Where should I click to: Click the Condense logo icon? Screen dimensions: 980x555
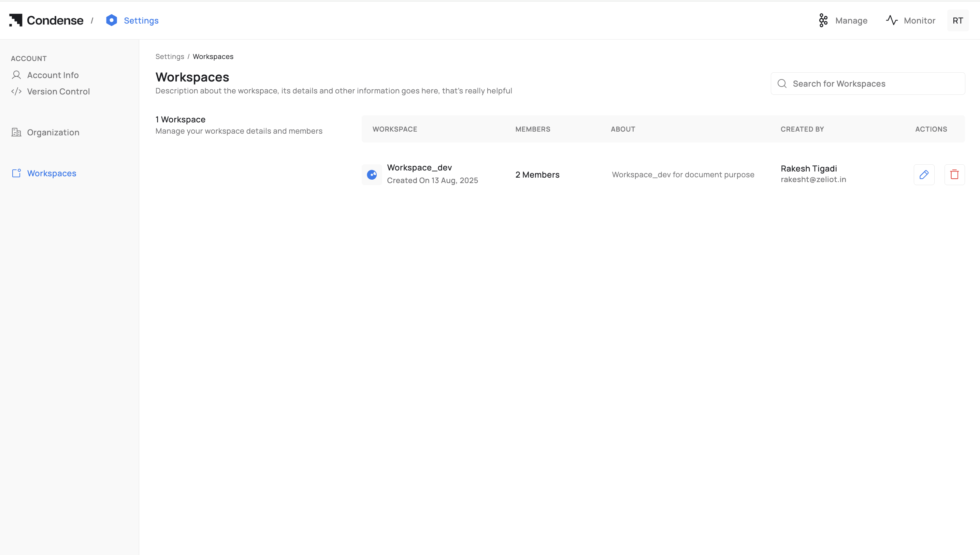coord(16,20)
